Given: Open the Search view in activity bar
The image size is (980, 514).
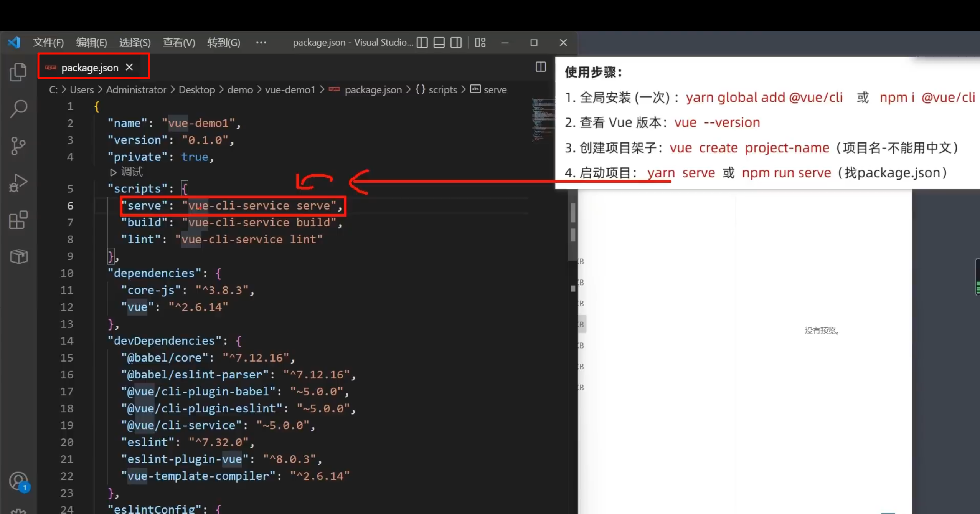Looking at the screenshot, I should [x=18, y=109].
